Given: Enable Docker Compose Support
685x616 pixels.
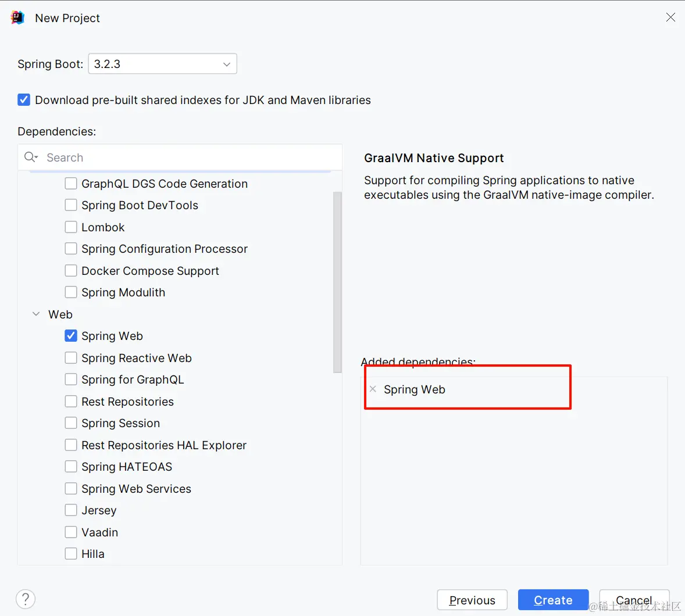Looking at the screenshot, I should (x=71, y=271).
